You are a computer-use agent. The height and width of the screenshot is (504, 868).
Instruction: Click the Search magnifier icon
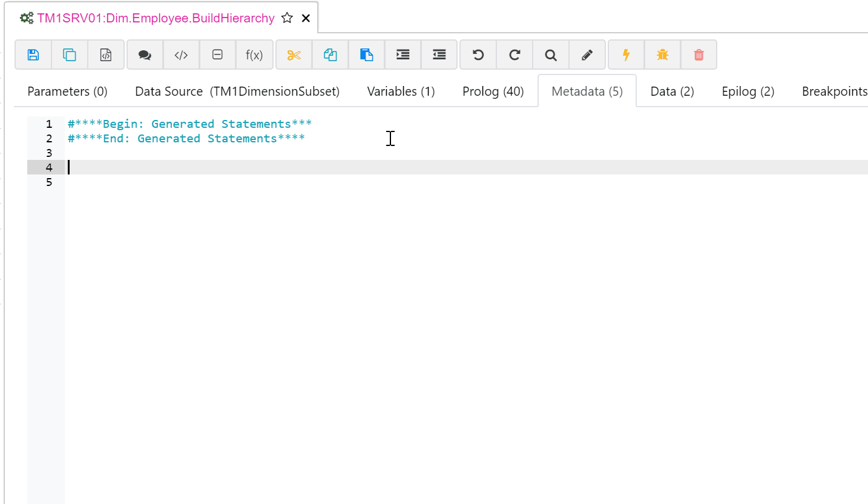551,55
